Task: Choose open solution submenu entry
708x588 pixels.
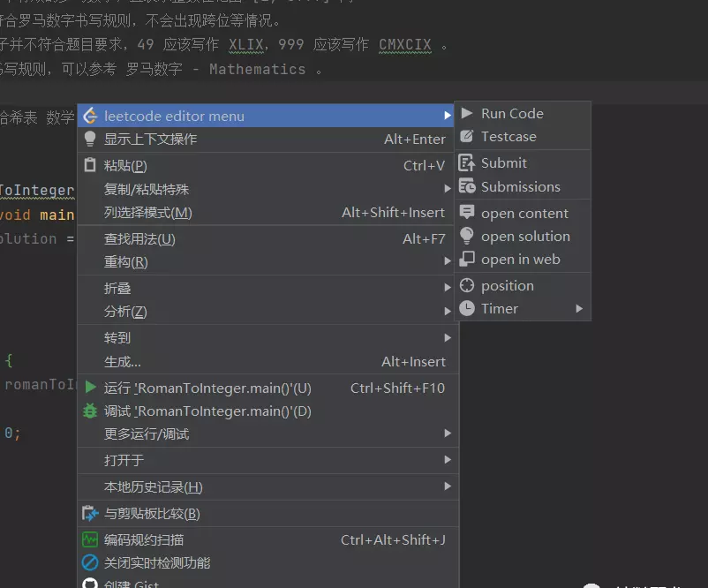Action: tap(523, 237)
